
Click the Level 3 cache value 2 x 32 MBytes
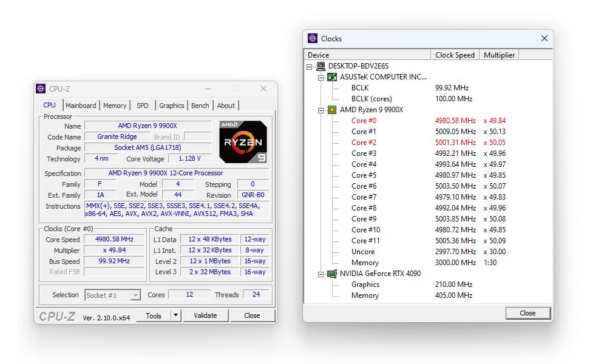tap(210, 272)
